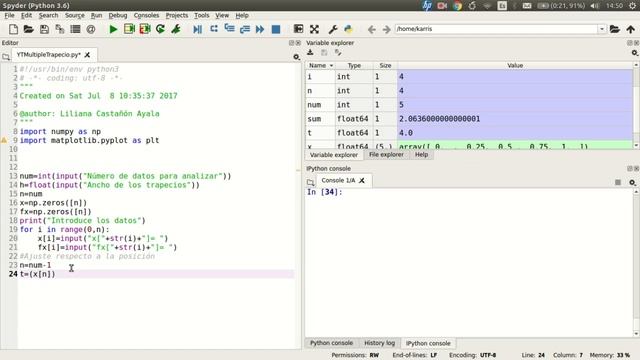640x360 pixels.
Task: Open the Edit menu
Action: [27, 15]
